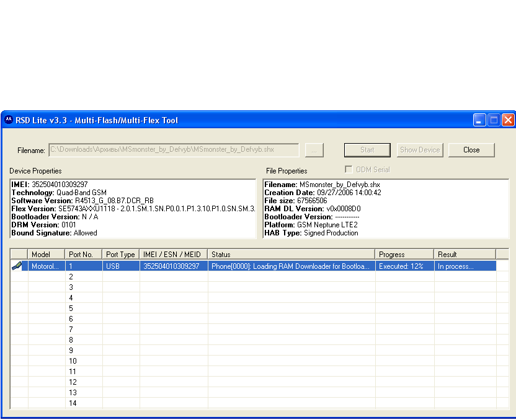Click the Close button
Viewport: 516px width, 420px height.
[471, 150]
